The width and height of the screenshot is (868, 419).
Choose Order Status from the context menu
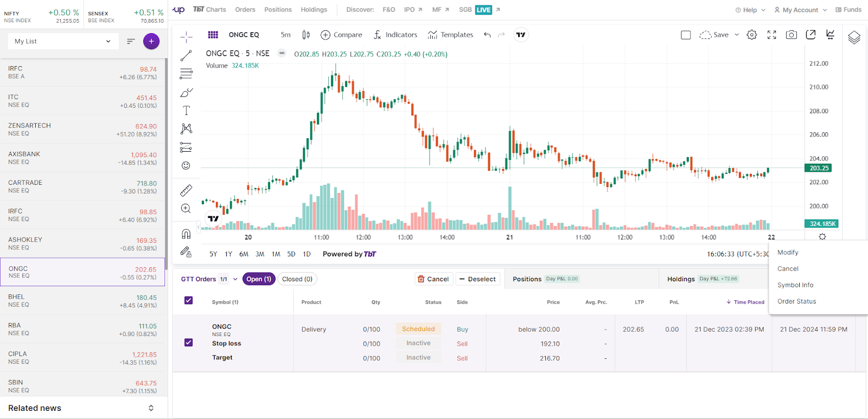click(796, 301)
